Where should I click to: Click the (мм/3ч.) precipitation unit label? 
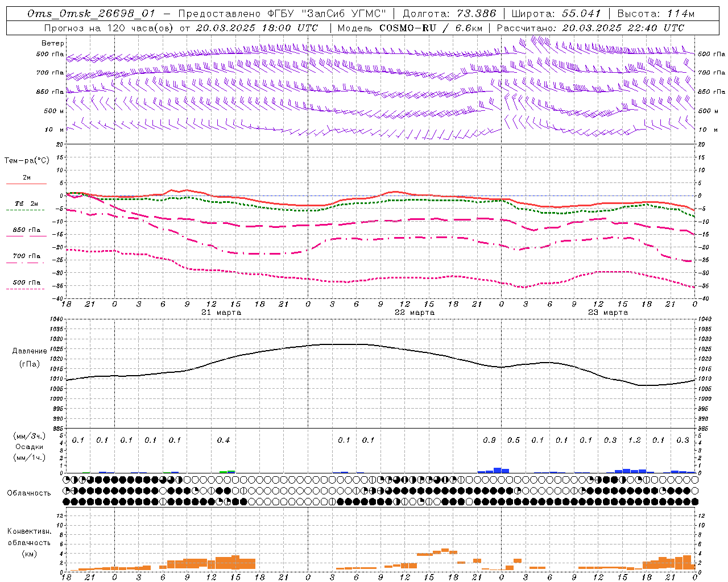[x=29, y=436]
